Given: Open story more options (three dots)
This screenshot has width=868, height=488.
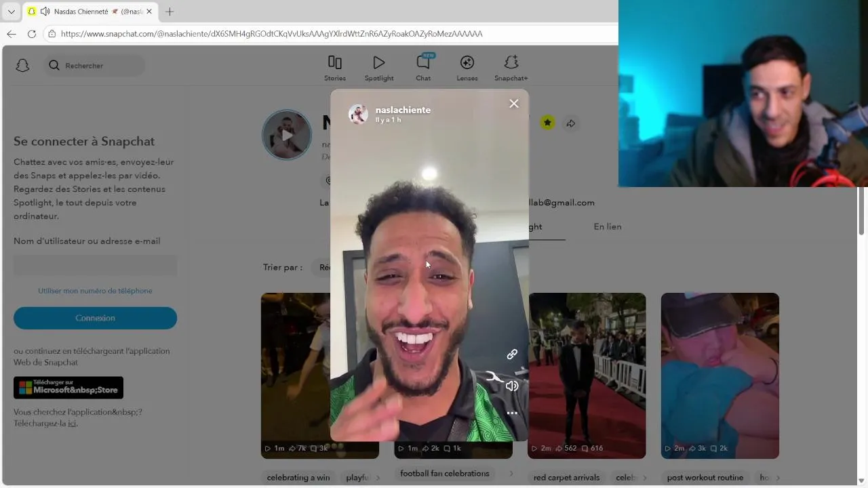Looking at the screenshot, I should click(x=512, y=413).
